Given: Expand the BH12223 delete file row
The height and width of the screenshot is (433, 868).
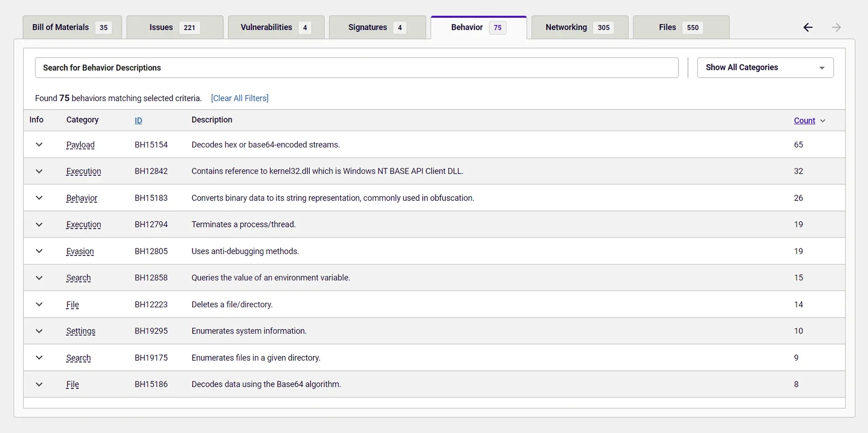Looking at the screenshot, I should click(x=39, y=305).
